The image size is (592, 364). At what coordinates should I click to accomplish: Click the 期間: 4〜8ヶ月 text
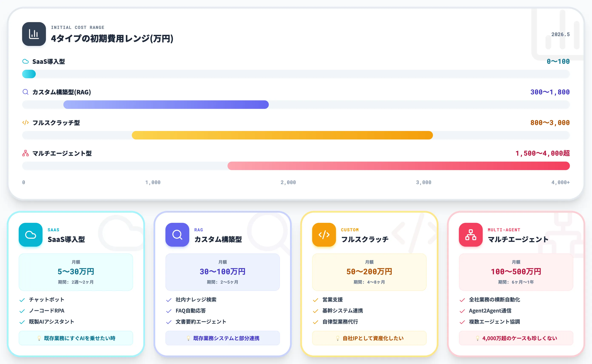click(x=369, y=282)
